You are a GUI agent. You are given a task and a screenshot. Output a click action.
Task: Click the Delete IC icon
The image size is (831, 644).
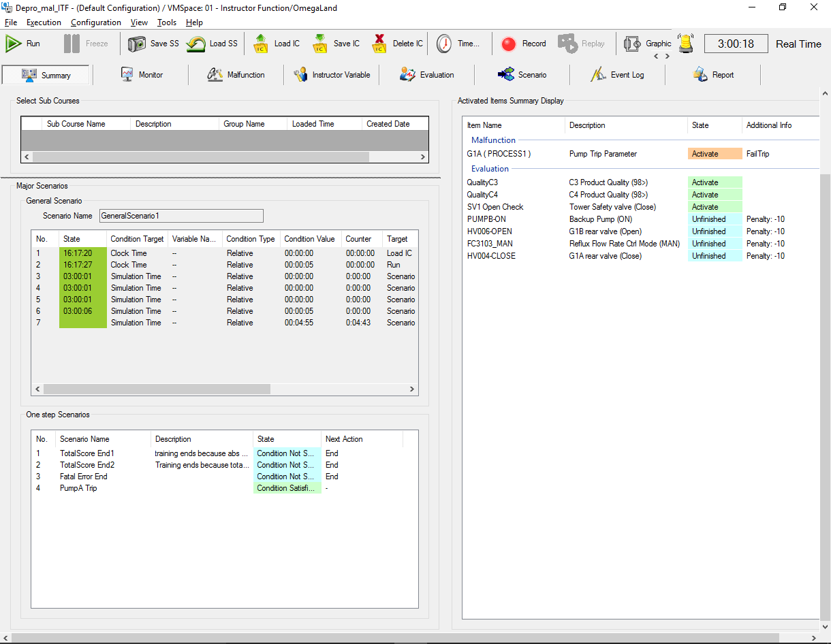pyautogui.click(x=380, y=44)
